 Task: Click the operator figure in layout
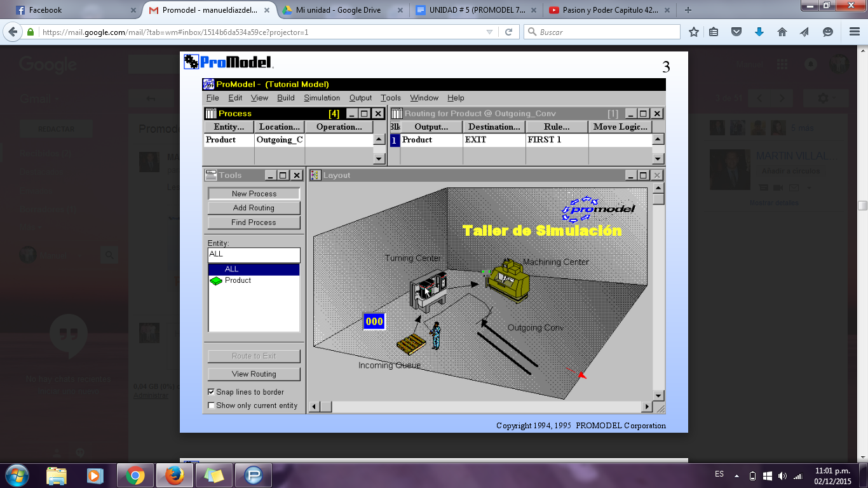(435, 335)
